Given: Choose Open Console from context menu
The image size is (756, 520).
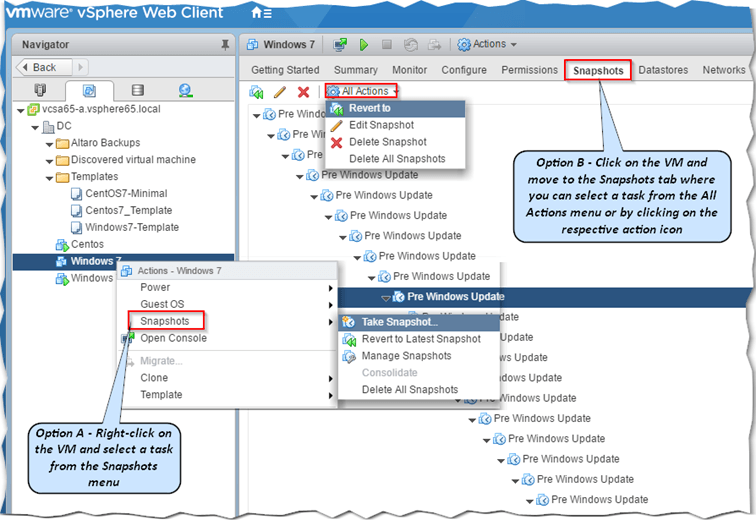Looking at the screenshot, I should click(x=227, y=338).
